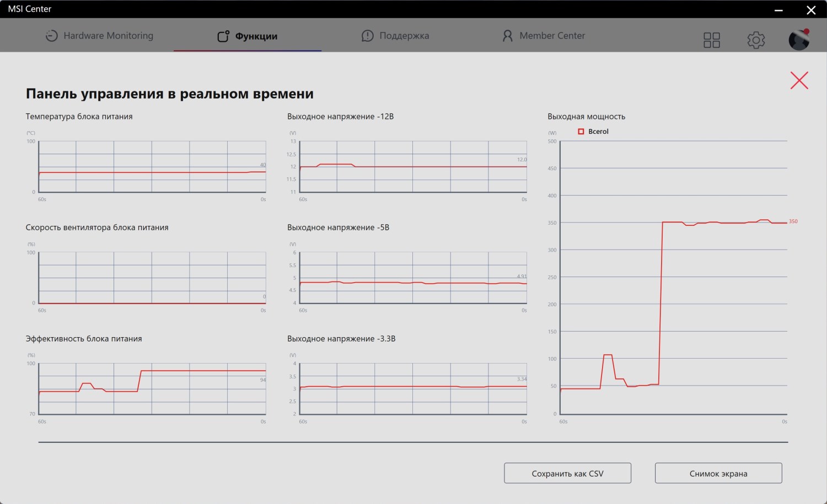Select the Выходная мощность chart title
The image size is (827, 504).
586,116
